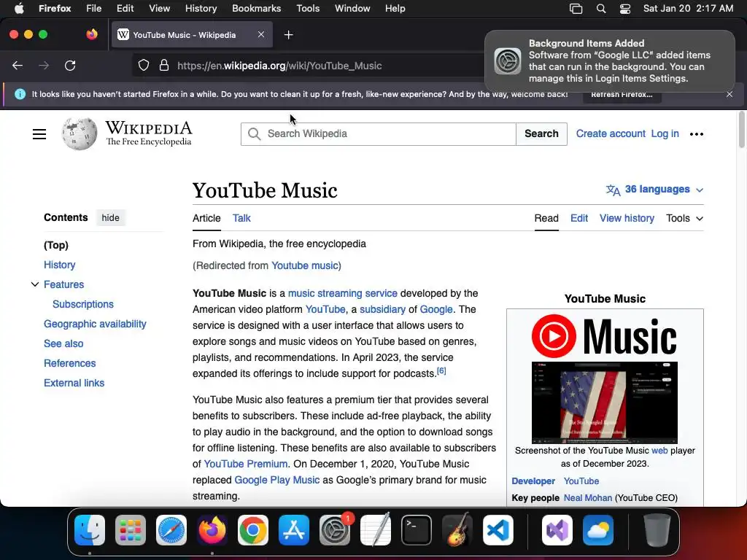Open the music streaming service link
This screenshot has width=747, height=560.
[x=343, y=293]
